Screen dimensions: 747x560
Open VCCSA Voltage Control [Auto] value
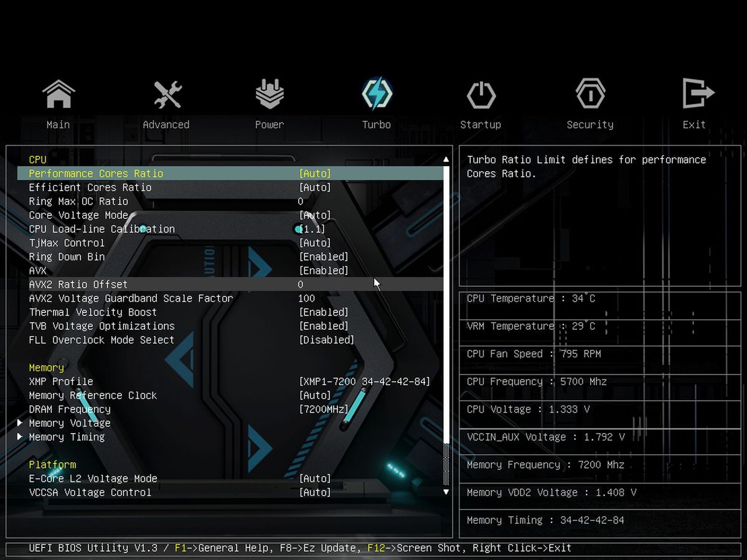[315, 492]
